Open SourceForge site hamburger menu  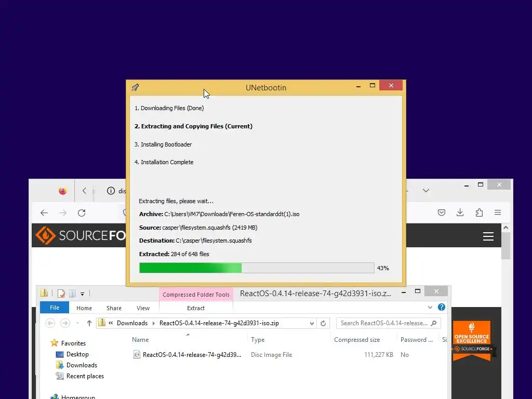tap(488, 236)
